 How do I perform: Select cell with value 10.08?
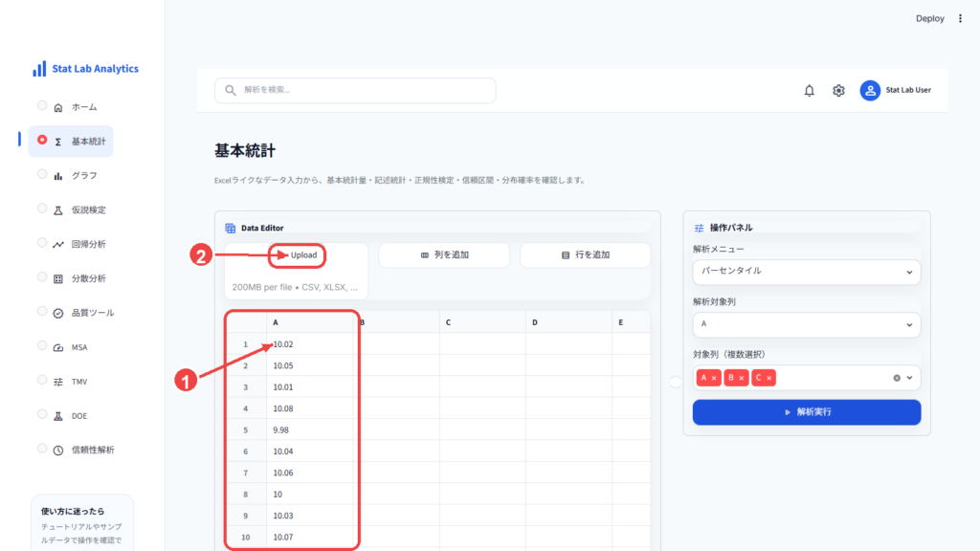click(310, 408)
